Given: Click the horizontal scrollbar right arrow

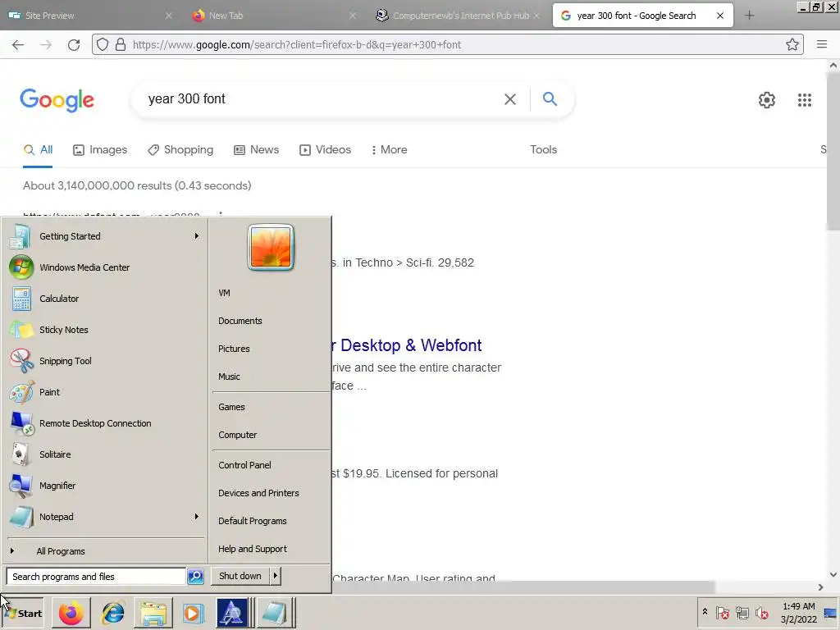Looking at the screenshot, I should click(x=820, y=587).
